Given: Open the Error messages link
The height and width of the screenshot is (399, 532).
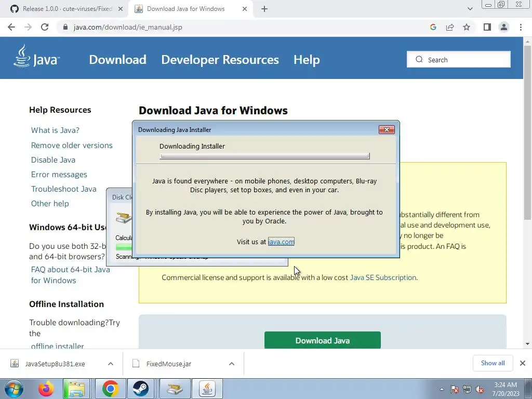Looking at the screenshot, I should pos(59,175).
